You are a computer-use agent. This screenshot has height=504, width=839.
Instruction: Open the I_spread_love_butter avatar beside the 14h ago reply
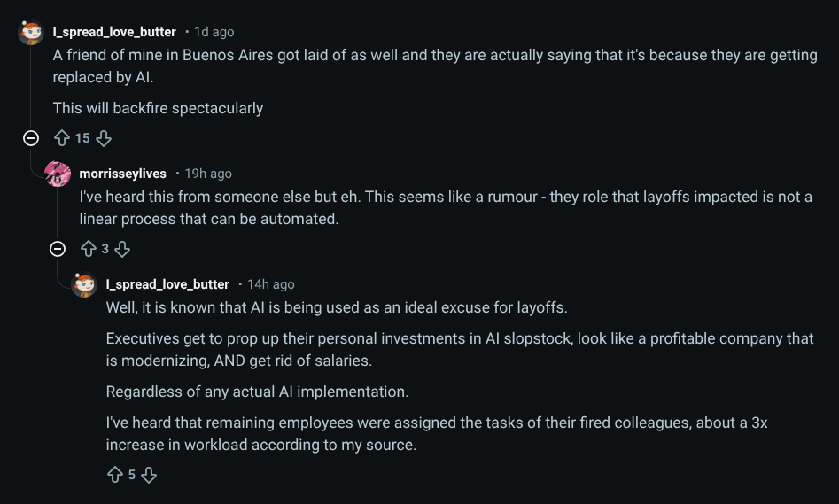[85, 284]
